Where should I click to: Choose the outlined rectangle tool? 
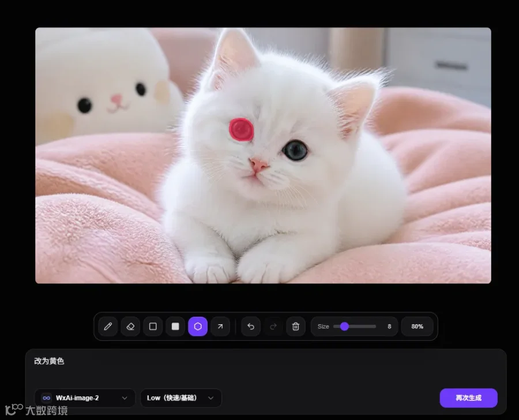click(153, 327)
